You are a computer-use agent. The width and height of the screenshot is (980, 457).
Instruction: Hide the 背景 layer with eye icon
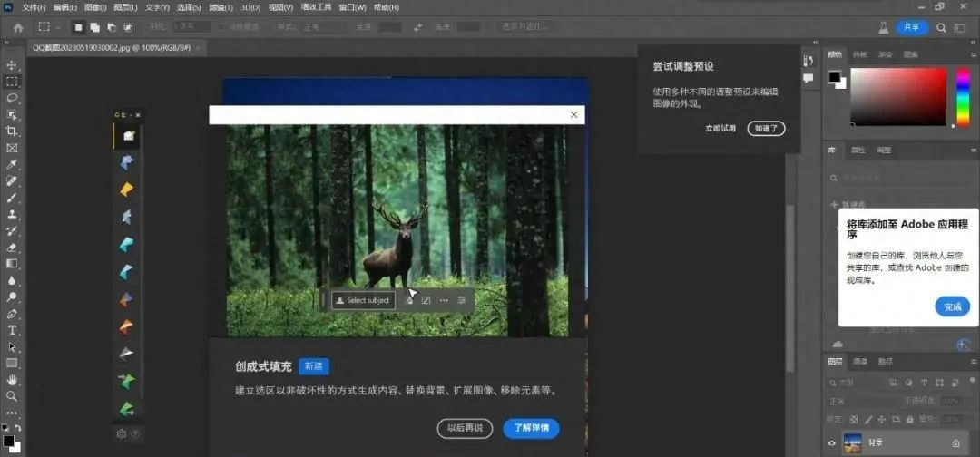[x=831, y=443]
